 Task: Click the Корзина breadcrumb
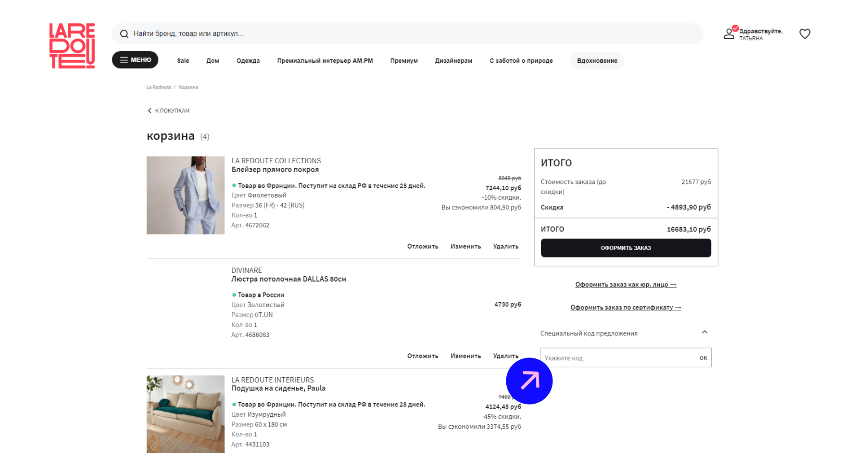click(x=188, y=87)
